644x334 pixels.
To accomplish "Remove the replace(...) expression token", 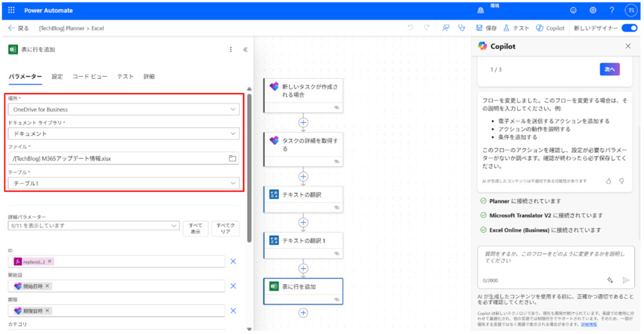I will click(50, 262).
